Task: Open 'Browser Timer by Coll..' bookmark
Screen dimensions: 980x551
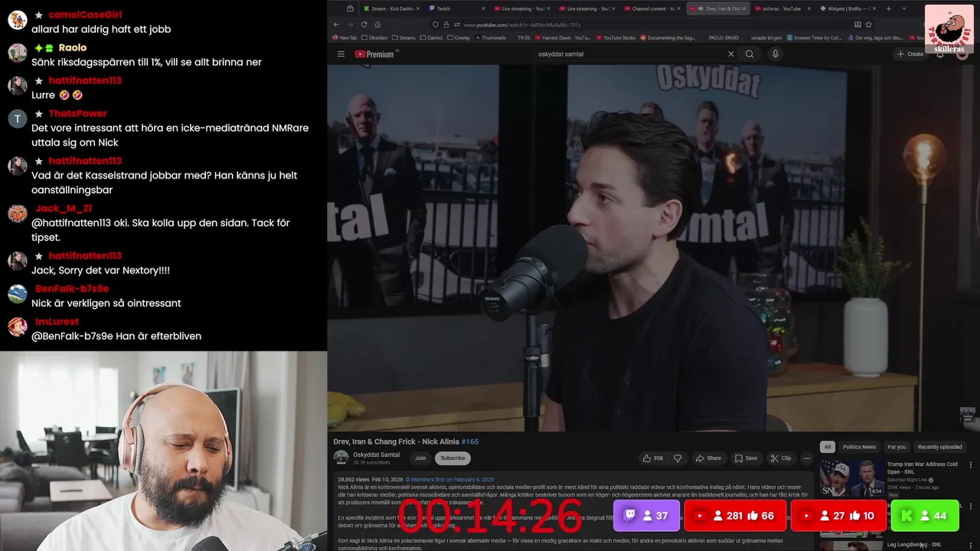Action: [x=814, y=37]
